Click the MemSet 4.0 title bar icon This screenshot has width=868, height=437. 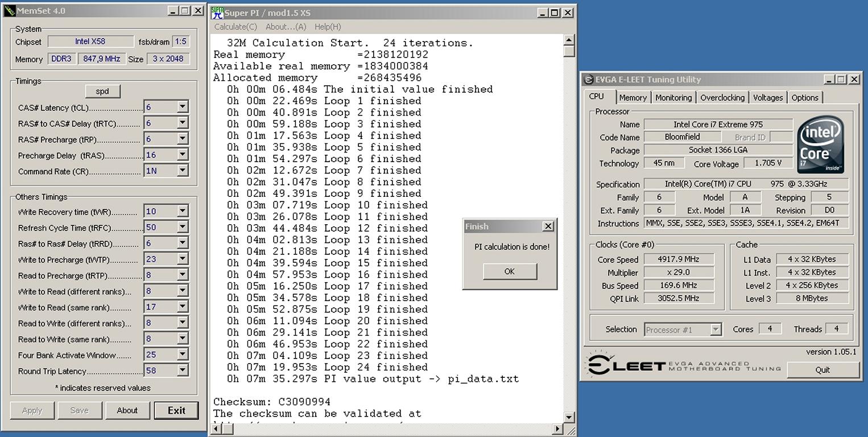pos(10,11)
